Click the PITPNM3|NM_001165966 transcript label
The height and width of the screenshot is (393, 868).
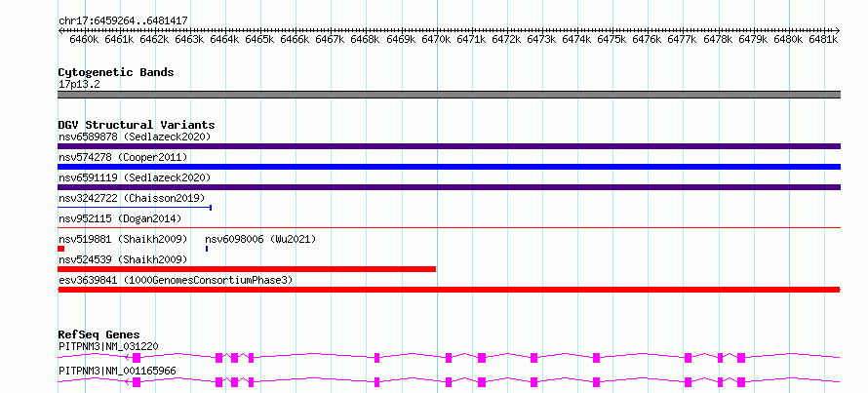tap(117, 371)
